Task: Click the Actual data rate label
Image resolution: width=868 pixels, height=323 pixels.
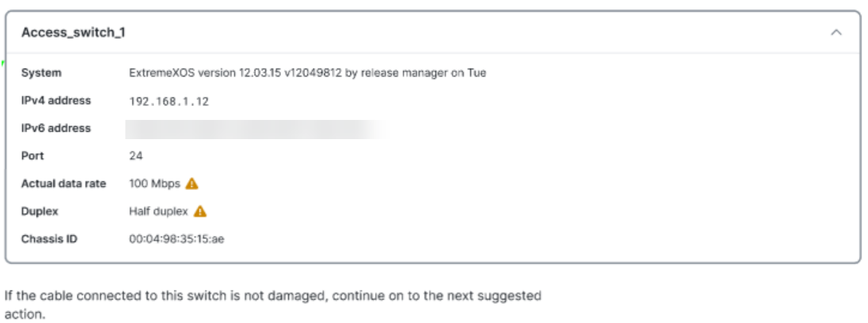Action: 64,184
